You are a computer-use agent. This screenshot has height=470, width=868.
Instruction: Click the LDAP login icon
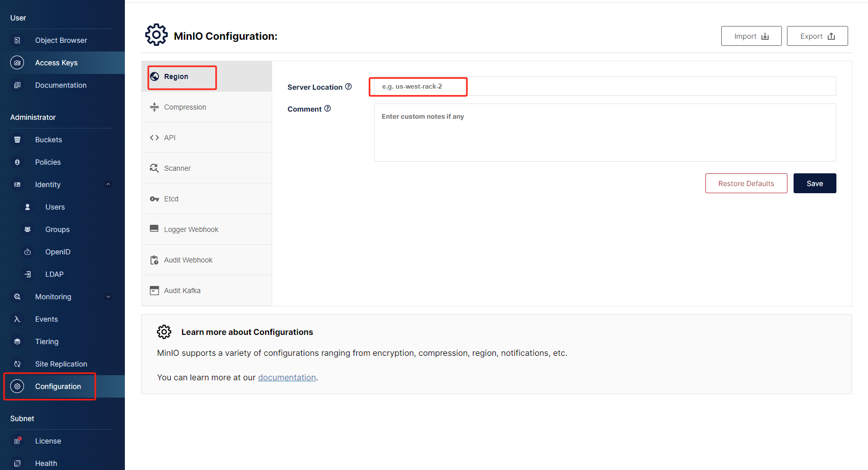(28, 274)
